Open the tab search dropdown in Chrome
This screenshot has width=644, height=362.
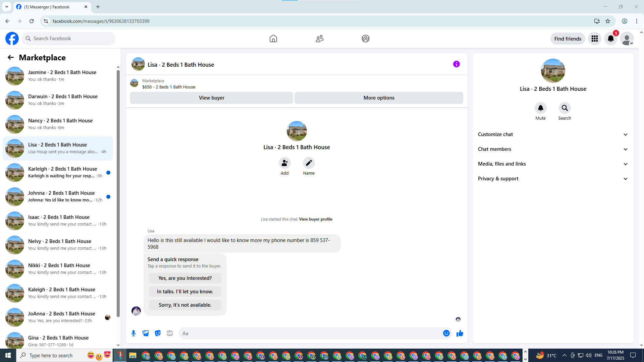pyautogui.click(x=6, y=7)
